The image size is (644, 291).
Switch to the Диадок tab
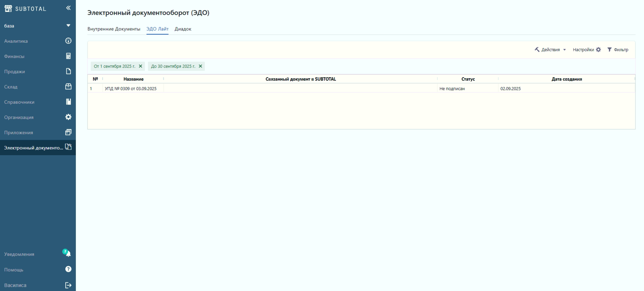[x=183, y=29]
